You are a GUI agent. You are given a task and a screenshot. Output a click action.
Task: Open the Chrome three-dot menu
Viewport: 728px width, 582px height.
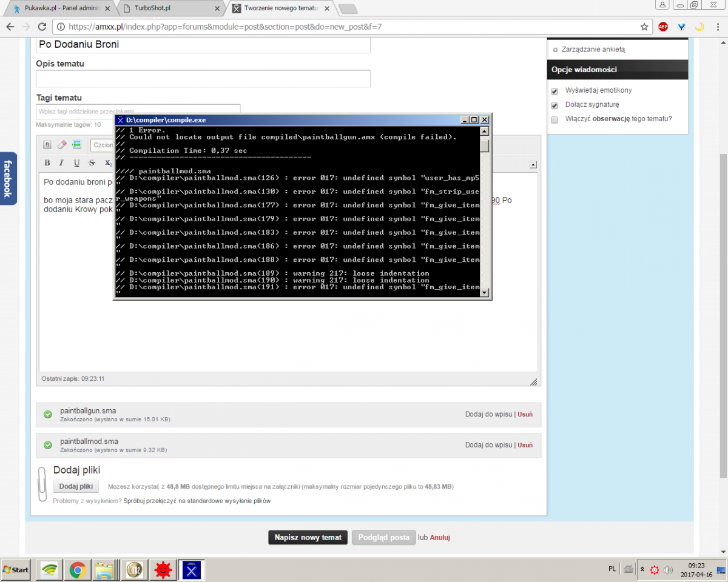716,27
